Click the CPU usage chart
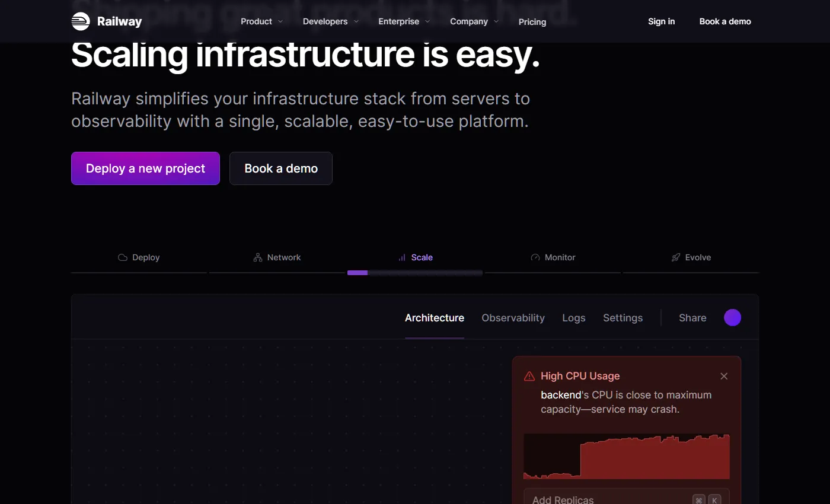Image resolution: width=830 pixels, height=504 pixels. (626, 457)
